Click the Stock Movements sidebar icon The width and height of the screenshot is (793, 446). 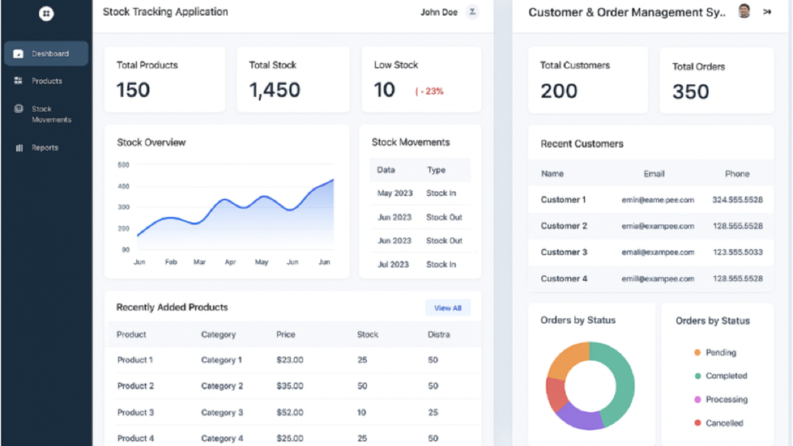tap(19, 108)
